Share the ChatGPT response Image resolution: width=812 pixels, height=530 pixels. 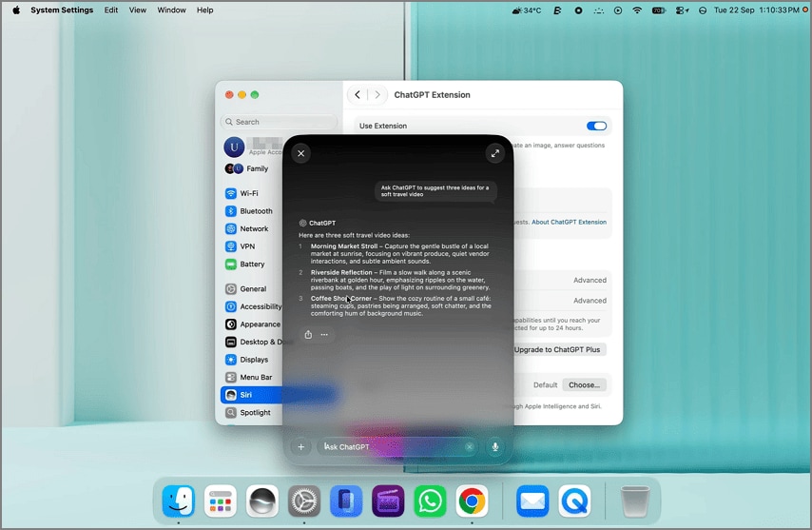(308, 335)
